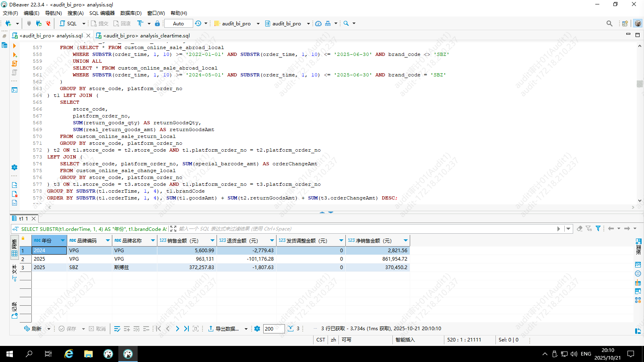Toggle the transaction lock icon in toolbar

pyautogui.click(x=157, y=23)
